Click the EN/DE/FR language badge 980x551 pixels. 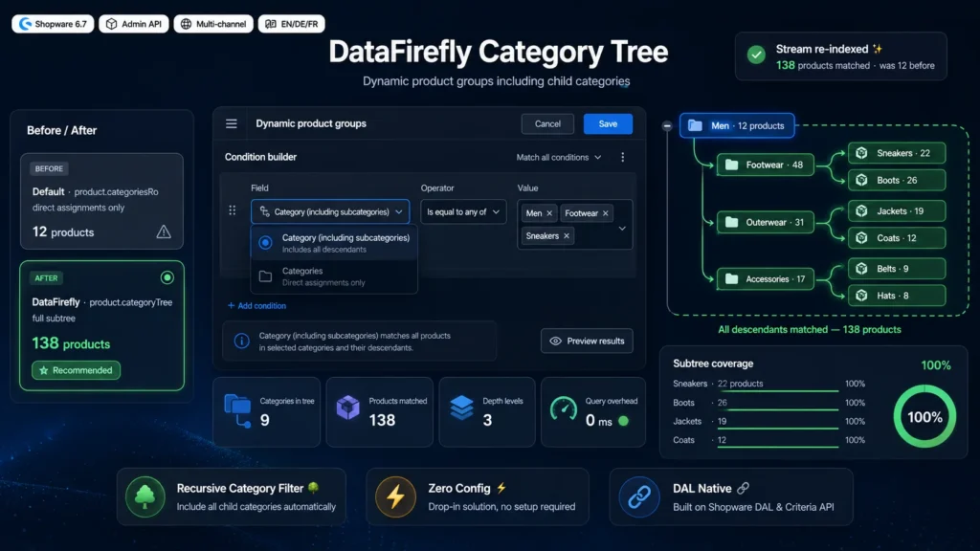[291, 24]
